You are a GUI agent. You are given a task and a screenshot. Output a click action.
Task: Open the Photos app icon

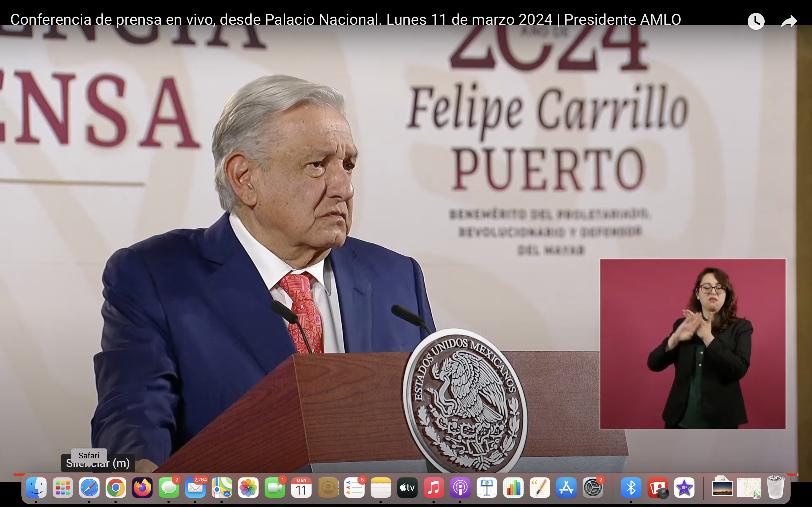point(248,488)
